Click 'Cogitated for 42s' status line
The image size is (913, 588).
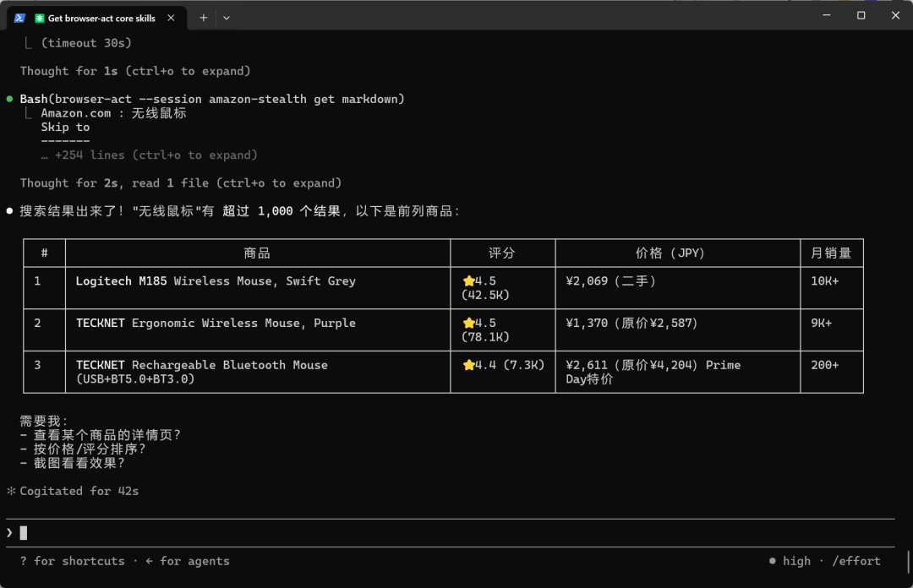coord(79,491)
